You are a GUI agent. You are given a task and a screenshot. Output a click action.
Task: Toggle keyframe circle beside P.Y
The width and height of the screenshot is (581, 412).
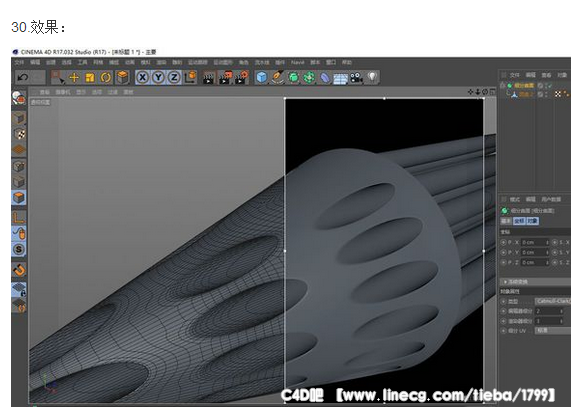pos(503,252)
